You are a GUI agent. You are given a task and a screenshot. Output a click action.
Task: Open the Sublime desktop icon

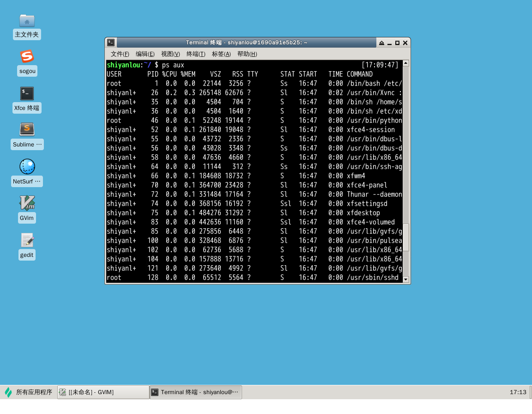(x=27, y=129)
